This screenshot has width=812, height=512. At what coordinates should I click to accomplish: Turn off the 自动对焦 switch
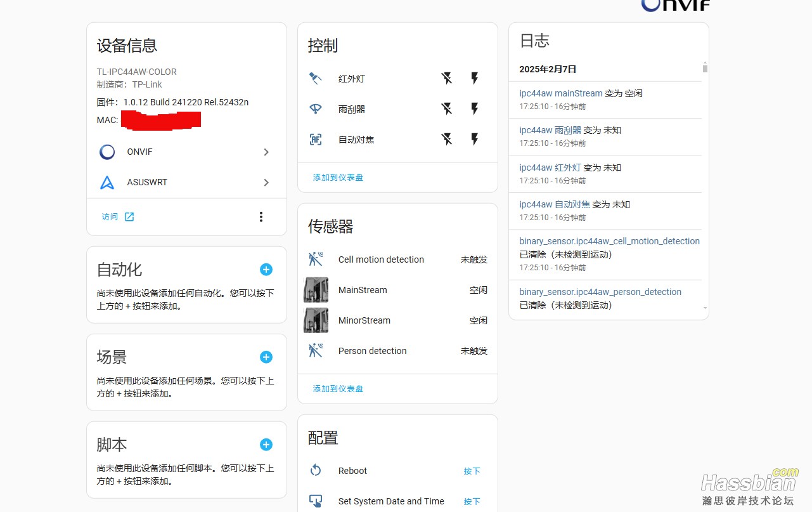coord(447,140)
